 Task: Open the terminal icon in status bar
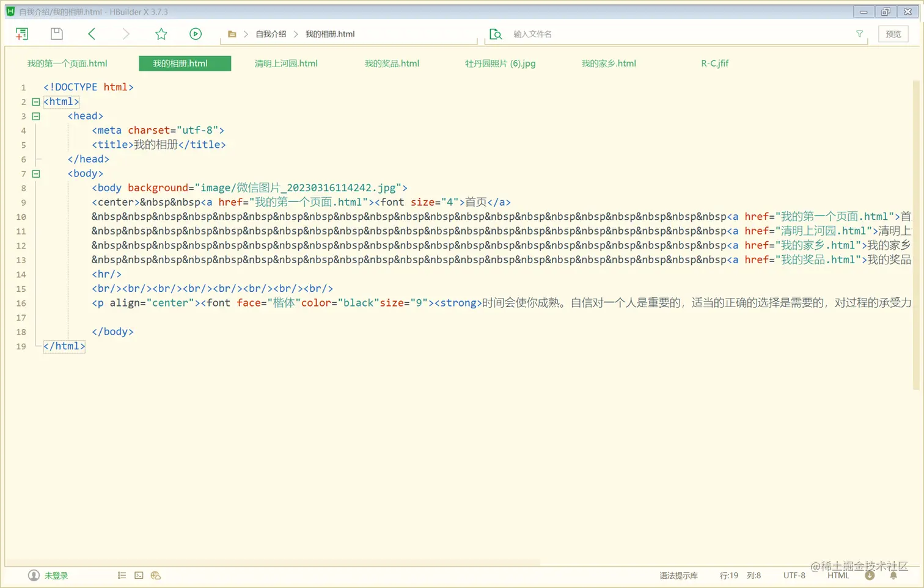tap(139, 575)
